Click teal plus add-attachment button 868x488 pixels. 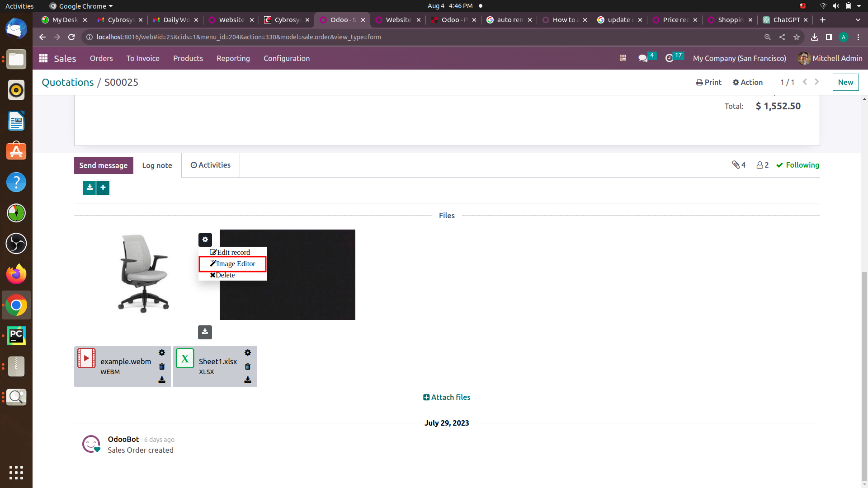(103, 188)
